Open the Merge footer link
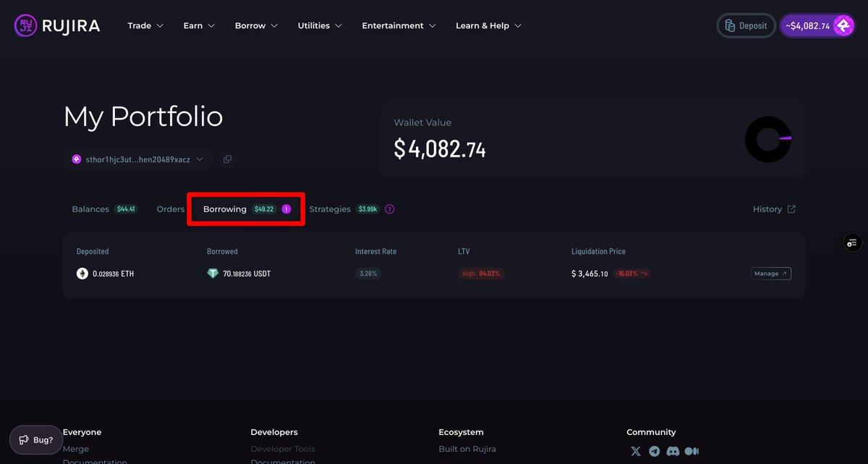Viewport: 868px width, 464px height. pyautogui.click(x=76, y=449)
